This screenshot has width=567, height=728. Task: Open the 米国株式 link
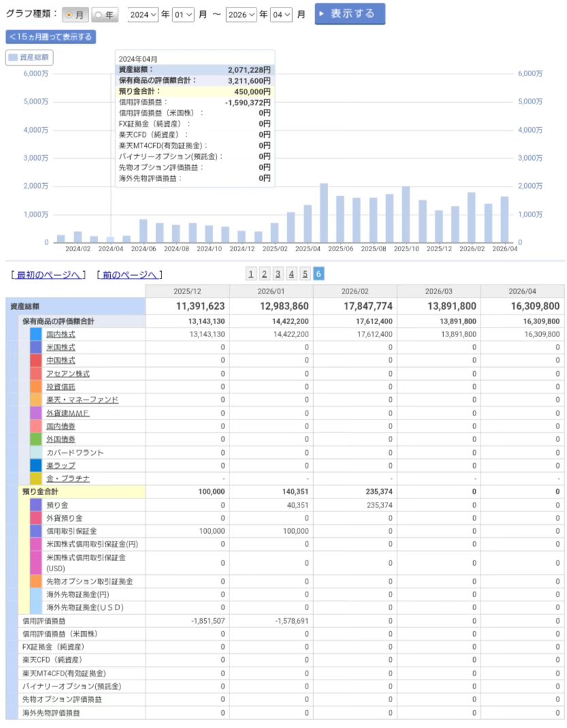point(61,347)
